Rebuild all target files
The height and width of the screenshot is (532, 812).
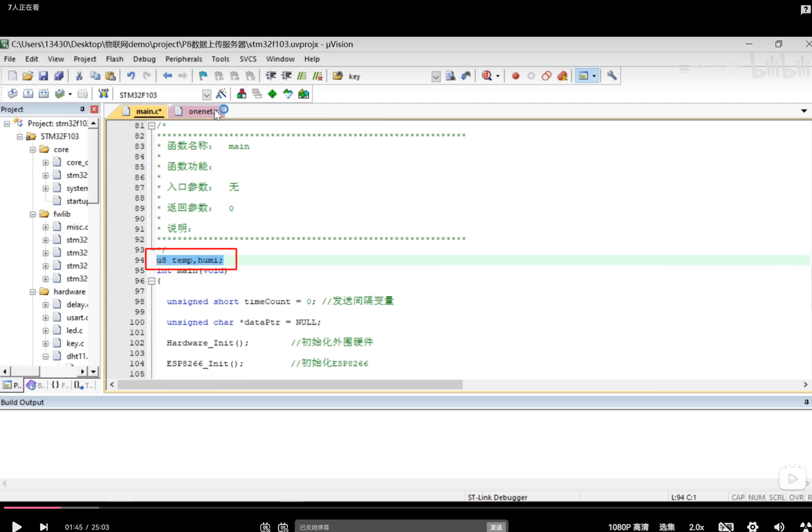[44, 94]
